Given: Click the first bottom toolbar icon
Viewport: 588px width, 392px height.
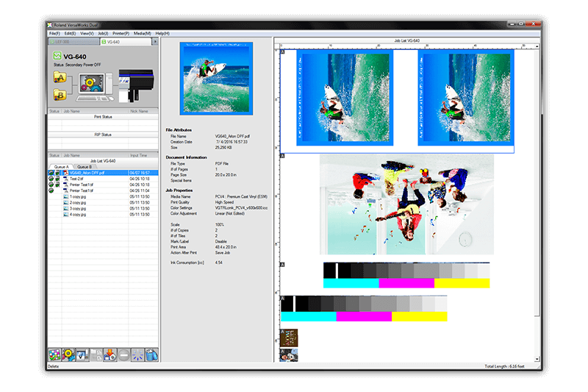Looking at the screenshot, I should pos(55,355).
